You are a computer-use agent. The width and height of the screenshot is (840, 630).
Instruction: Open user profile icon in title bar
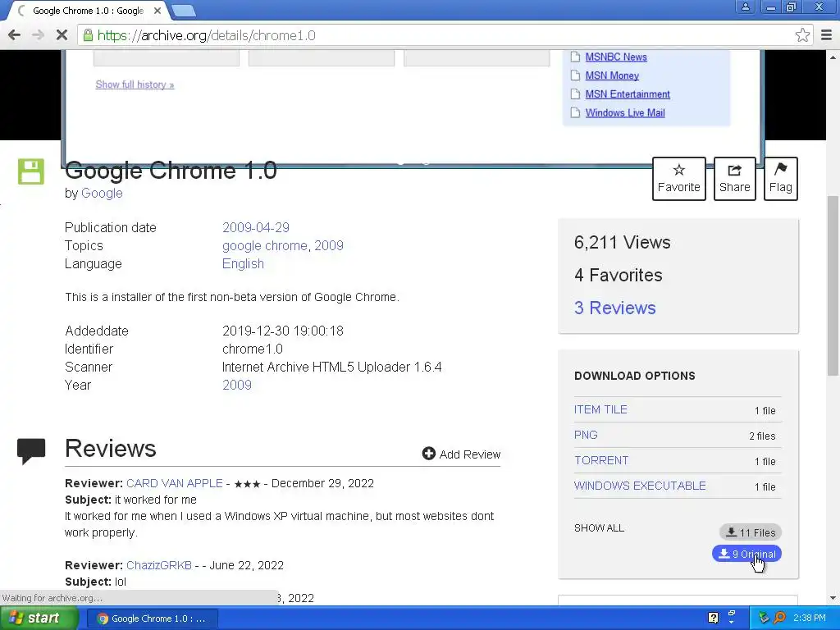click(745, 7)
